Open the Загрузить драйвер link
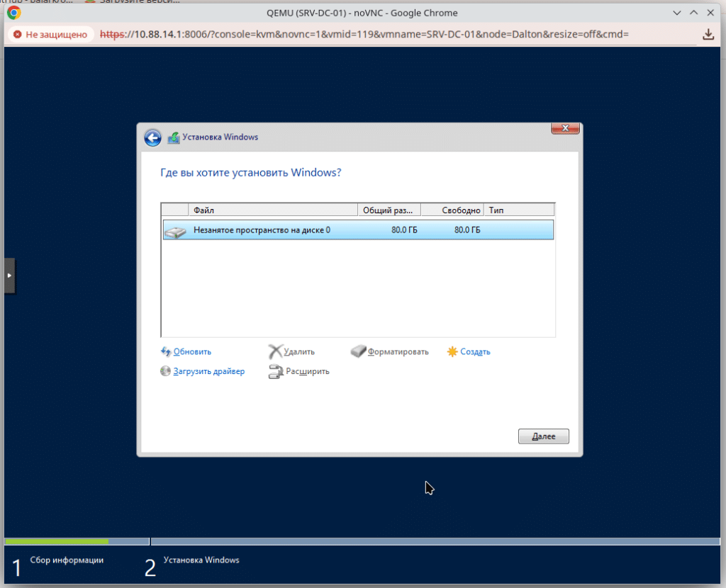This screenshot has height=588, width=726. tap(208, 371)
